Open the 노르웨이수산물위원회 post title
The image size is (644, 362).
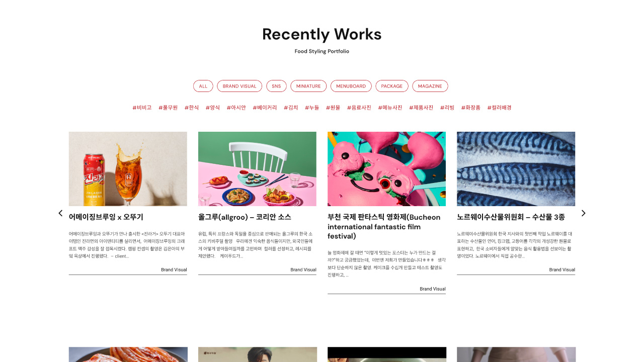click(511, 217)
